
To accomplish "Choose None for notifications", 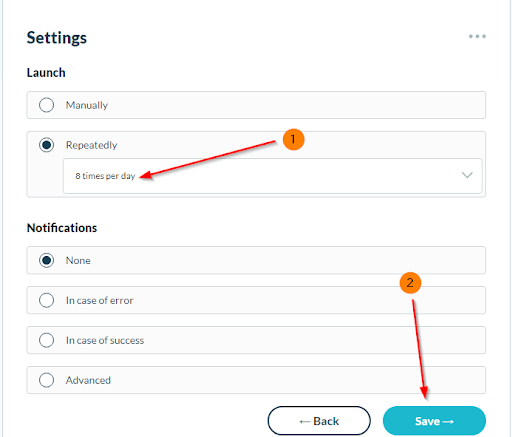I will (46, 260).
